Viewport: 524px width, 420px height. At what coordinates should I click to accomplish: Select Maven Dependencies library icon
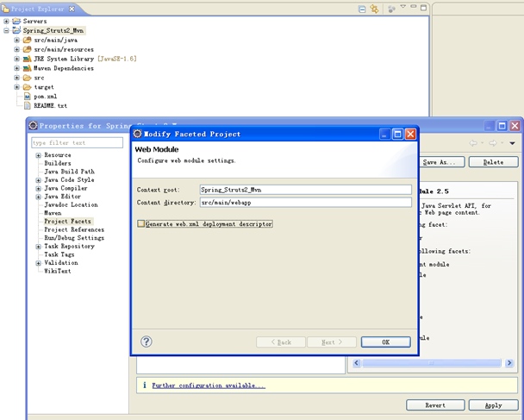pyautogui.click(x=27, y=68)
